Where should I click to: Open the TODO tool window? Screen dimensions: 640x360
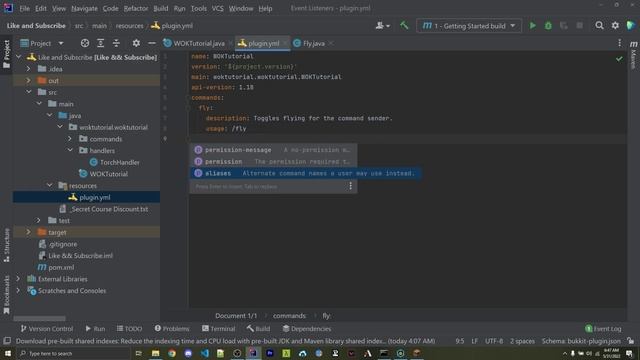coord(129,329)
